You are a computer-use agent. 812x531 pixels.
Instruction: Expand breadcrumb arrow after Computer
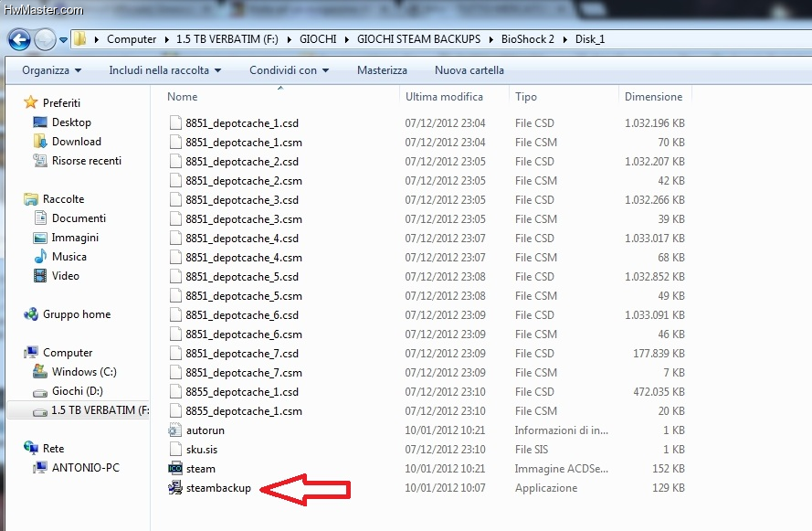(x=166, y=39)
